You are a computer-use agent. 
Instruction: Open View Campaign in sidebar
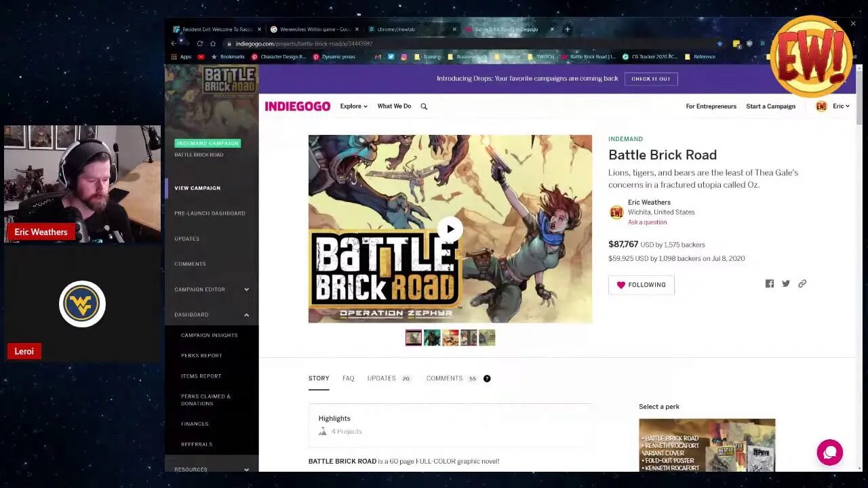coord(197,188)
